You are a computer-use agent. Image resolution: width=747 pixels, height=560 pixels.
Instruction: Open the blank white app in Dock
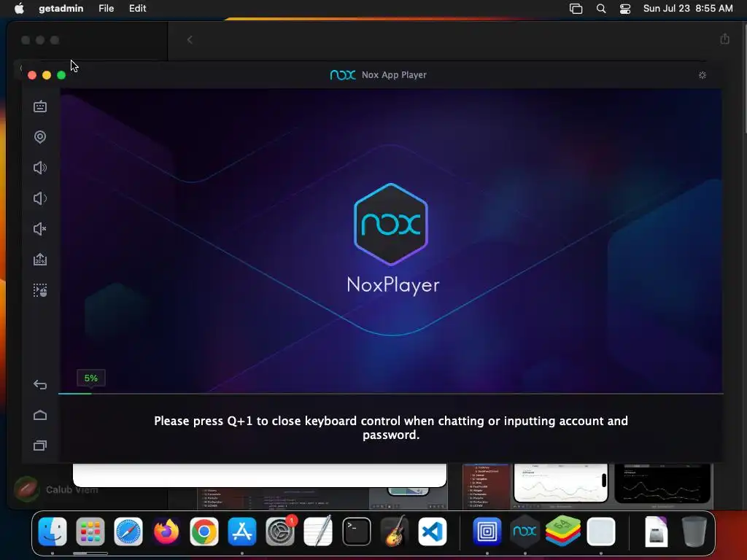click(x=601, y=532)
